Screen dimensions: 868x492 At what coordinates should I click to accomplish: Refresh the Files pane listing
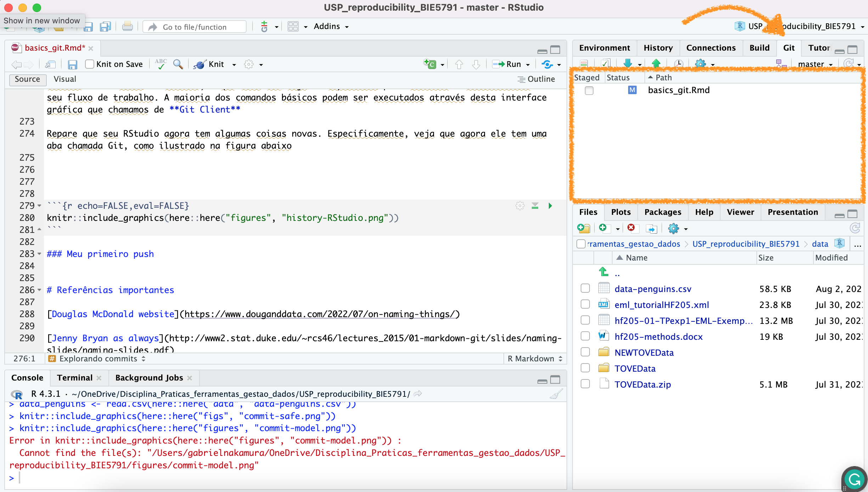click(x=855, y=228)
